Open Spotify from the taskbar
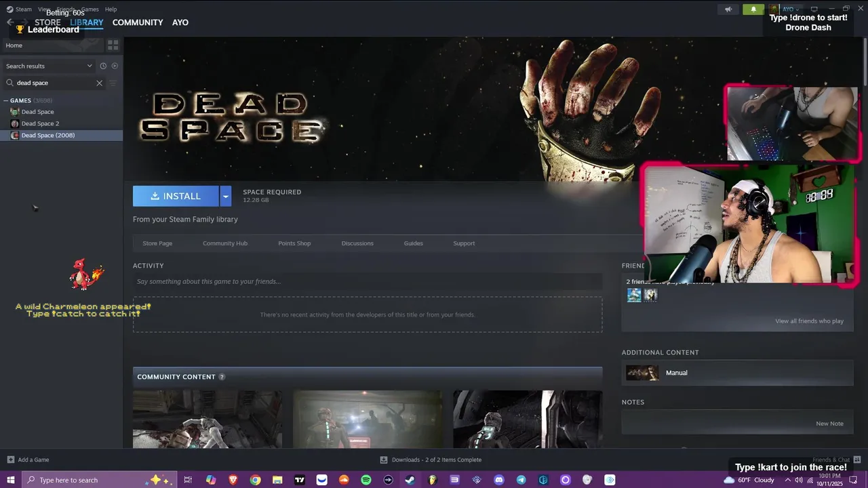 coord(366,480)
